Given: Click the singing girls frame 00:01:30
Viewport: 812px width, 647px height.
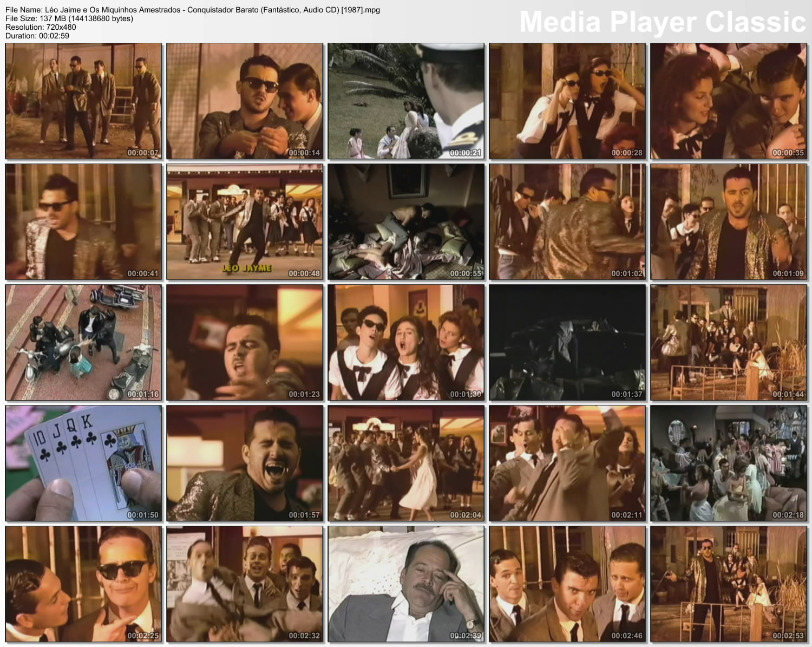Looking at the screenshot, I should (x=406, y=343).
